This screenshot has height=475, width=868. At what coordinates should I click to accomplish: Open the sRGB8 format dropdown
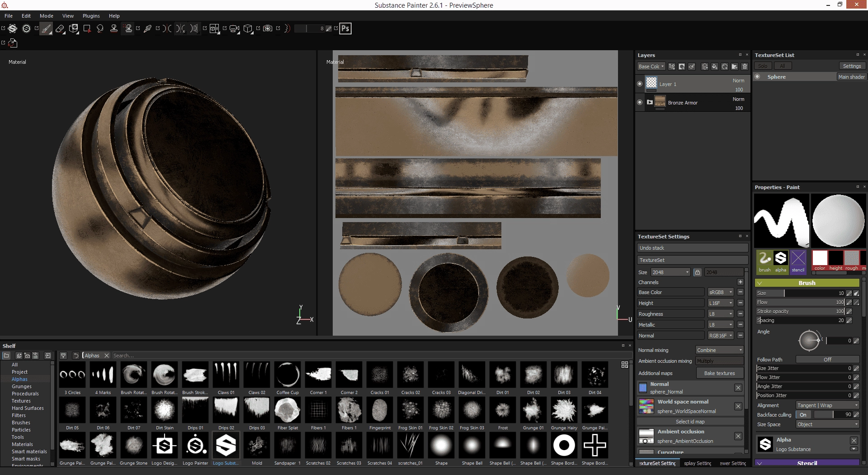pos(721,292)
